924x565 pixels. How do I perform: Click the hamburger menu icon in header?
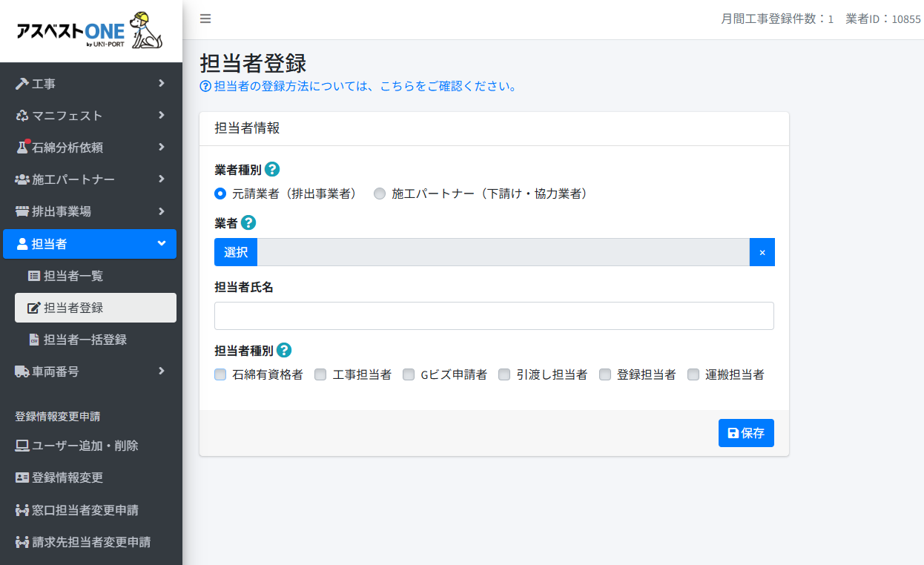205,19
